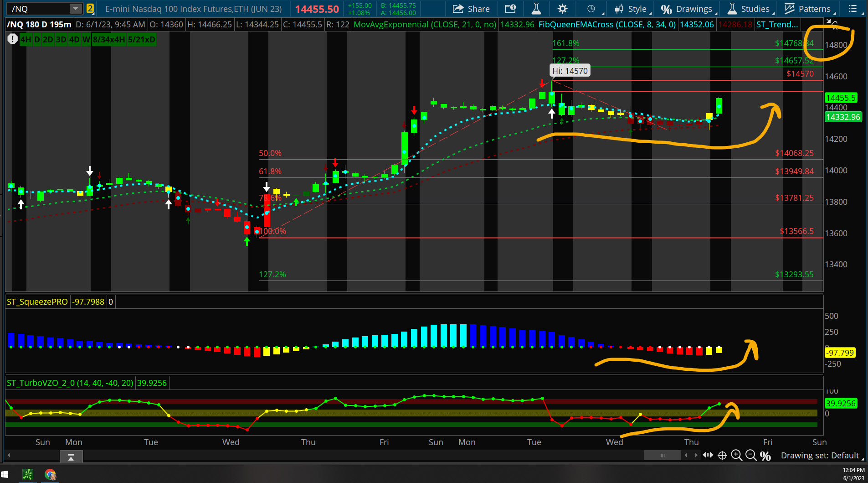
Task: Launch Chrome from the taskbar
Action: (50, 474)
